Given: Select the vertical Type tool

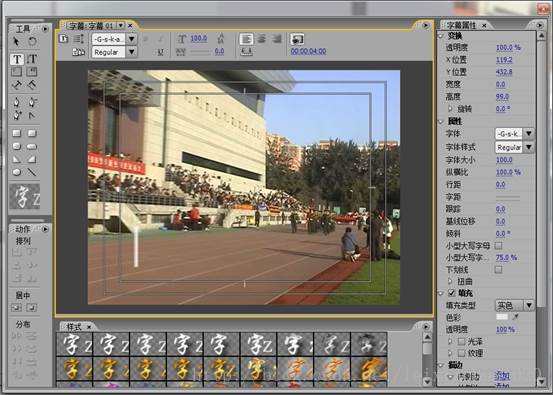Looking at the screenshot, I should click(x=32, y=59).
